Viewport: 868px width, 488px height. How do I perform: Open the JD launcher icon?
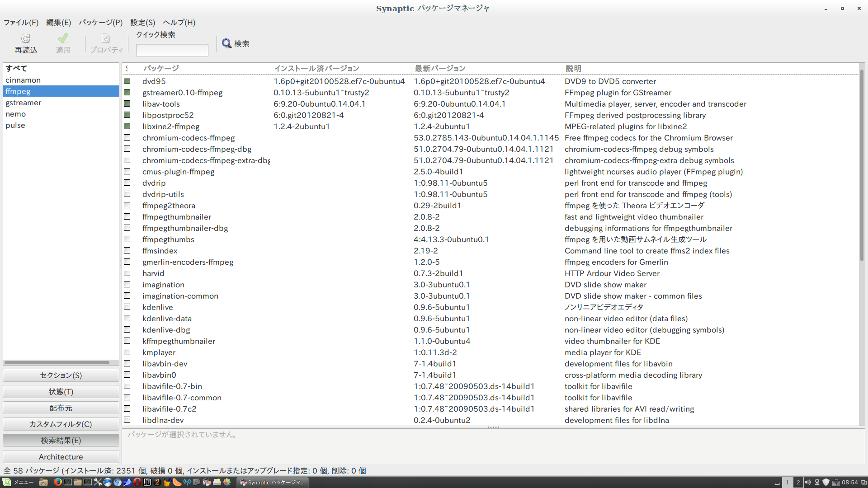[x=147, y=482]
